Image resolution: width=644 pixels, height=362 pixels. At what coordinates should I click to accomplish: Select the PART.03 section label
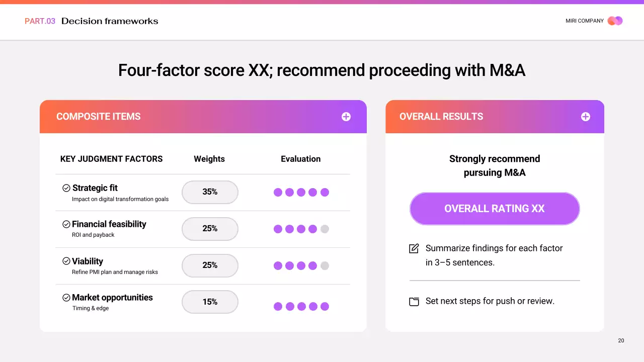pos(40,21)
